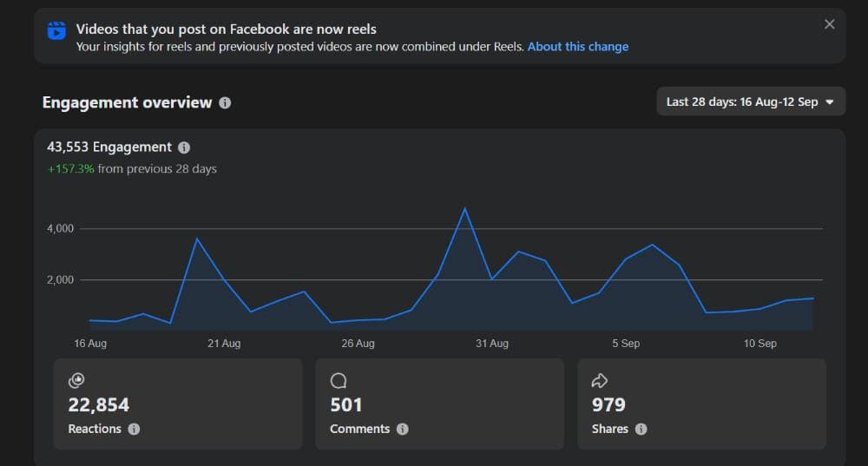
Task: Click the highest peak on engagement chart
Action: coord(465,208)
